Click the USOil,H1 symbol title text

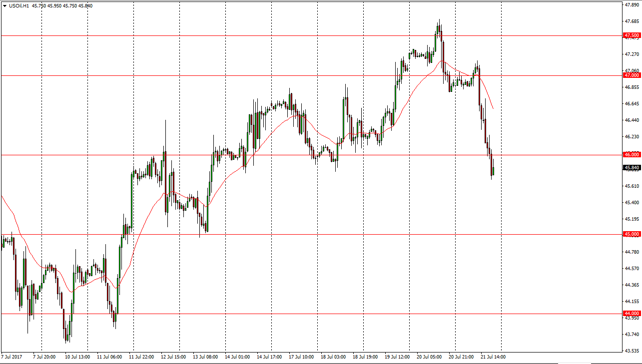[22, 6]
